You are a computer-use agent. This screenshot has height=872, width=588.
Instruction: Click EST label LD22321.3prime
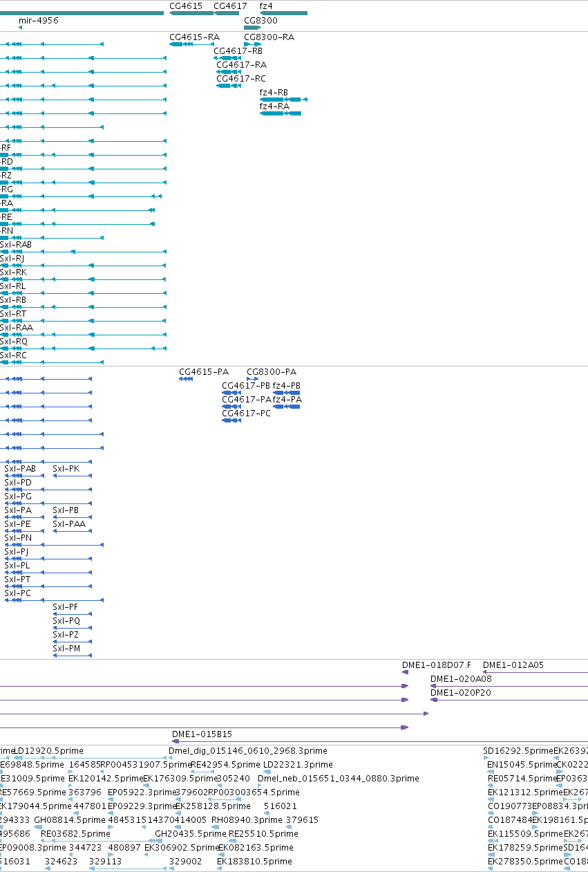click(298, 764)
